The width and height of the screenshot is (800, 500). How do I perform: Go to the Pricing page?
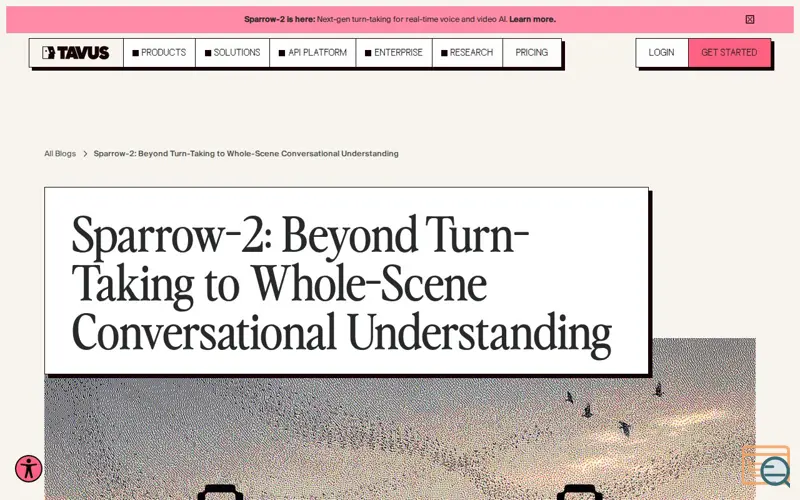click(532, 53)
